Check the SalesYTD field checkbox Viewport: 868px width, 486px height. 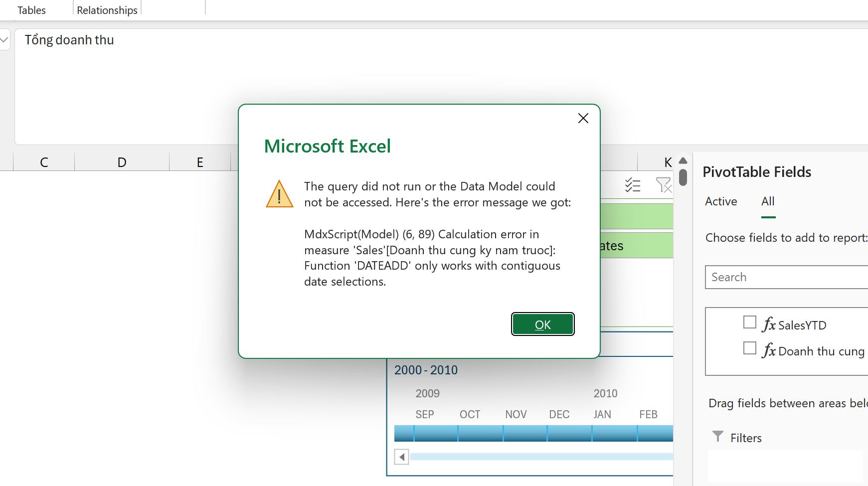750,323
